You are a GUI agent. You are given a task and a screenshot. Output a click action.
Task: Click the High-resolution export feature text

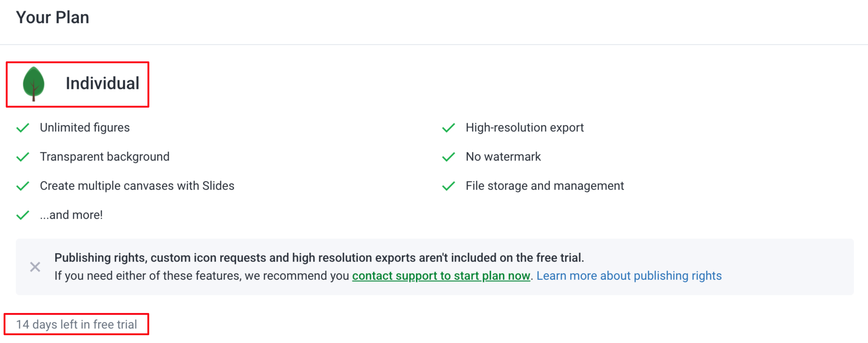[x=524, y=128]
